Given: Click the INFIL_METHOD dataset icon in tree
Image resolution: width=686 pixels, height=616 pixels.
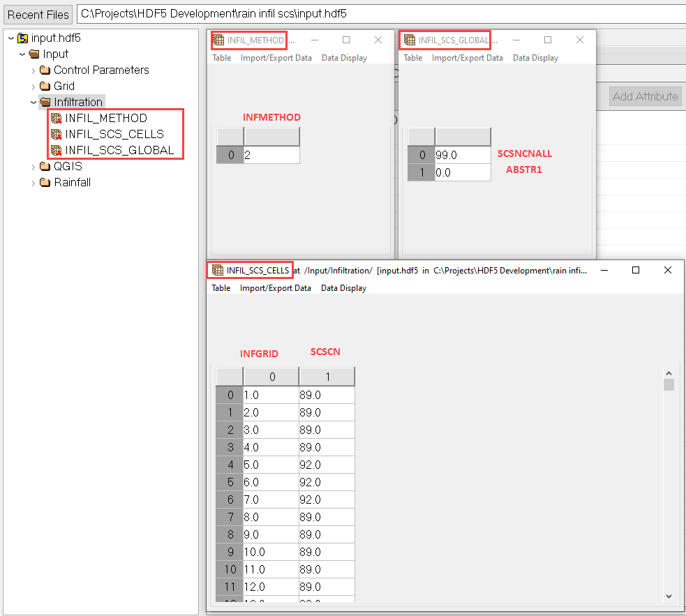Looking at the screenshot, I should (57, 118).
